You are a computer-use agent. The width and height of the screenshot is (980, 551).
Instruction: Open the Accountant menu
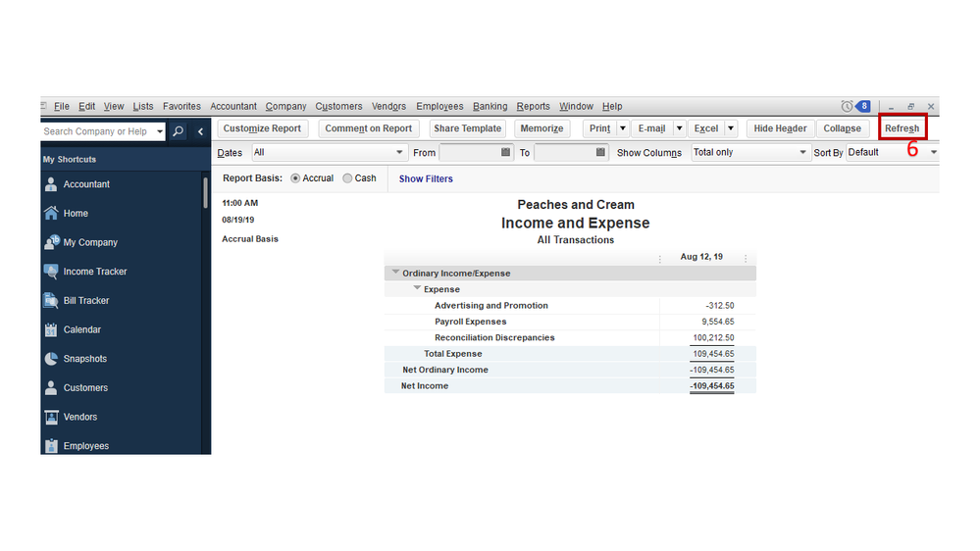click(x=233, y=106)
